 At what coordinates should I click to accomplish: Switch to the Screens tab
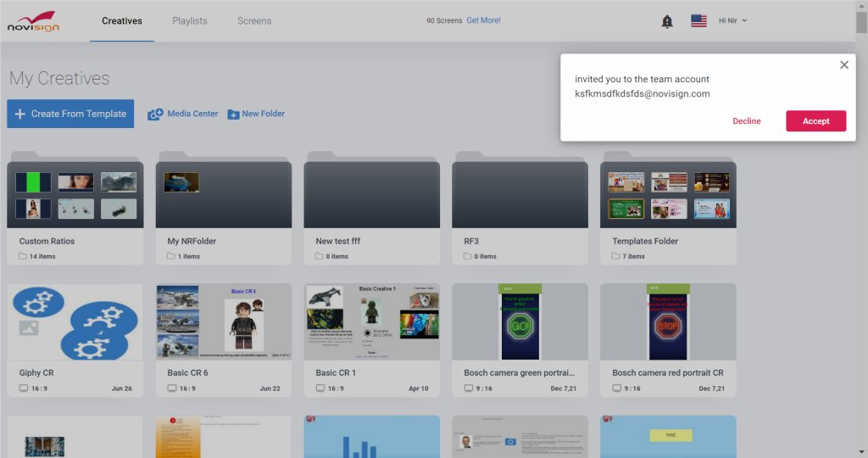click(254, 21)
